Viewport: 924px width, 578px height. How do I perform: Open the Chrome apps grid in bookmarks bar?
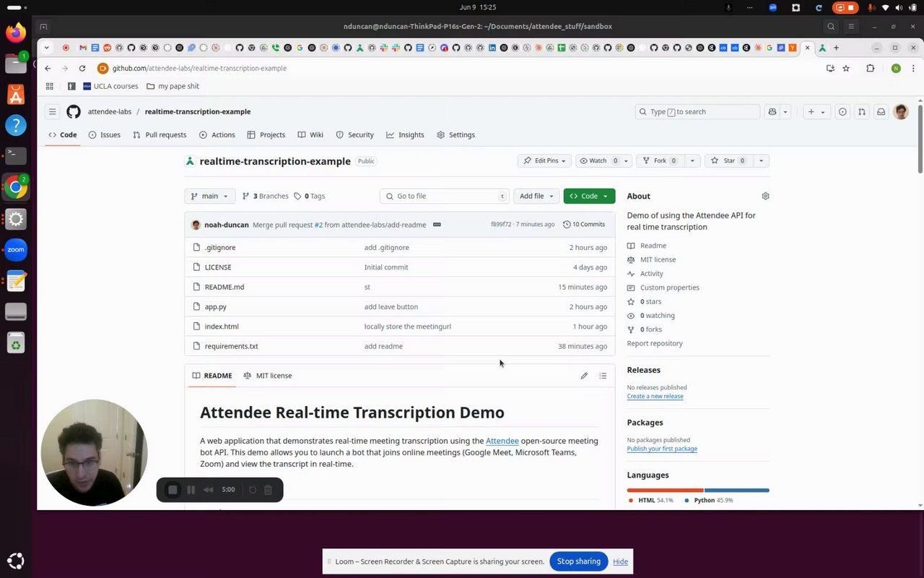point(49,86)
